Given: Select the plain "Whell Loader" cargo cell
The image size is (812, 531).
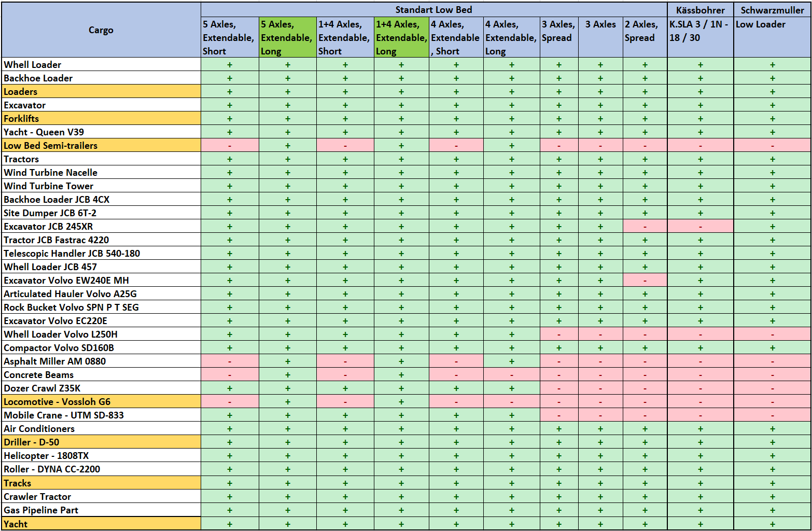Looking at the screenshot, I should point(101,65).
